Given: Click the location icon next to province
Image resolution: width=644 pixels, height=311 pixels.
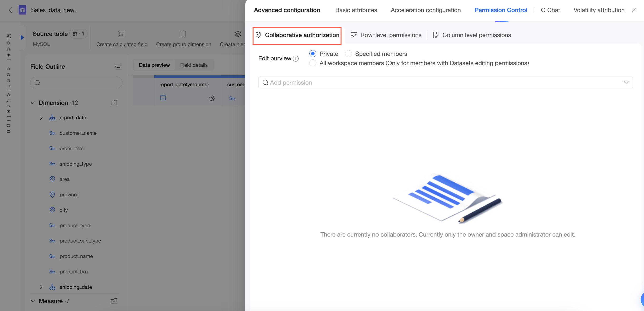Looking at the screenshot, I should click(x=52, y=194).
